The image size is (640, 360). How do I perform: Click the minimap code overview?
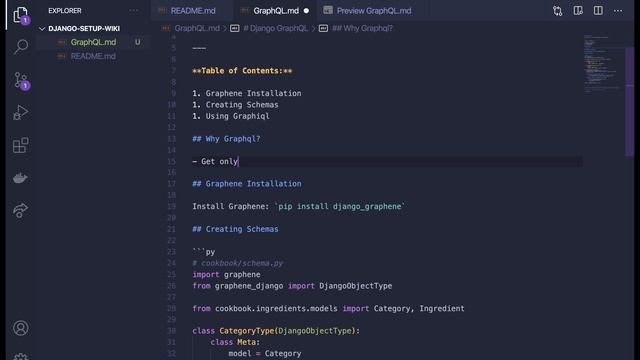[602, 63]
